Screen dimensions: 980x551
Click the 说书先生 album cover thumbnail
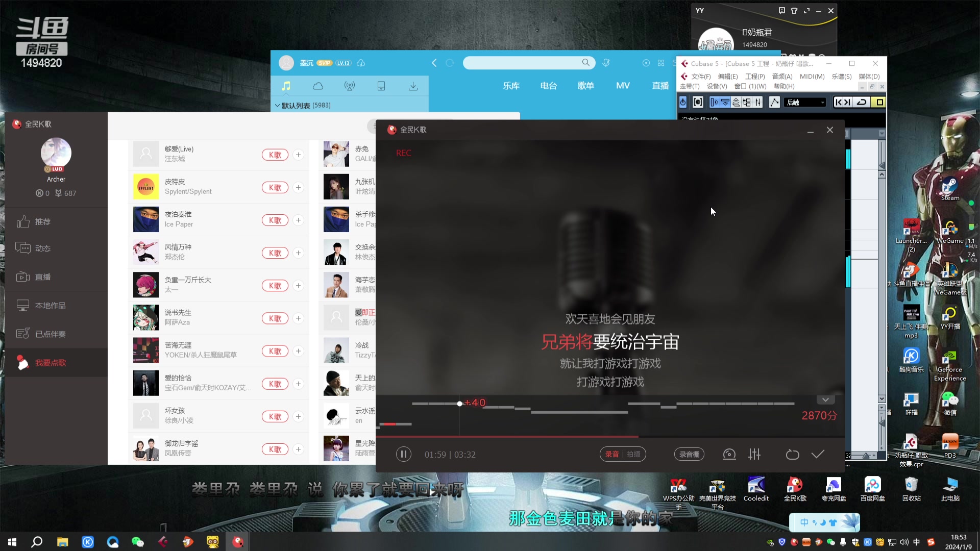pos(145,318)
